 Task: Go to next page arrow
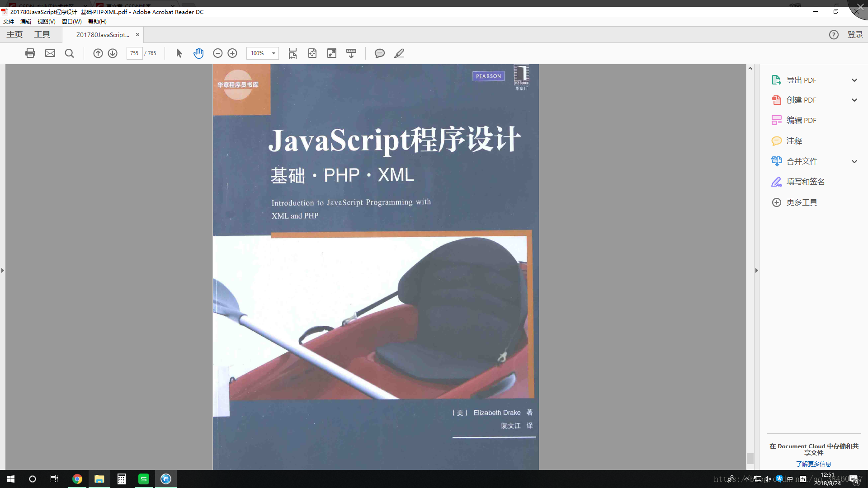113,53
